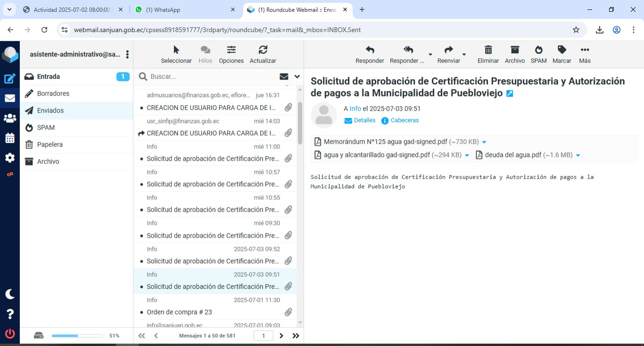644x346 pixels.
Task: Open the compose message icon in sidebar
Action: point(10,79)
